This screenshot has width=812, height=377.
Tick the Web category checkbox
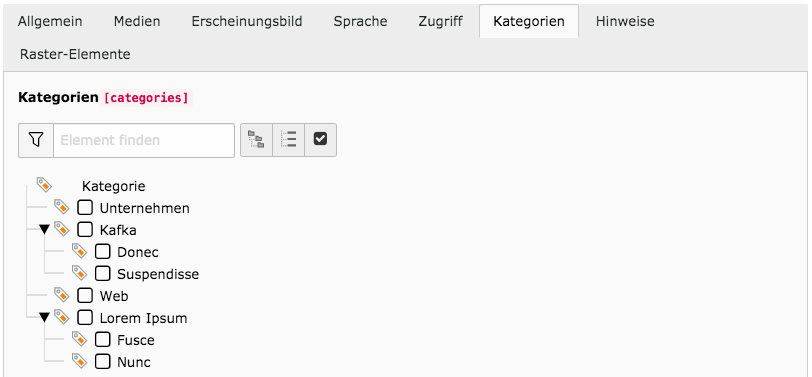point(85,296)
